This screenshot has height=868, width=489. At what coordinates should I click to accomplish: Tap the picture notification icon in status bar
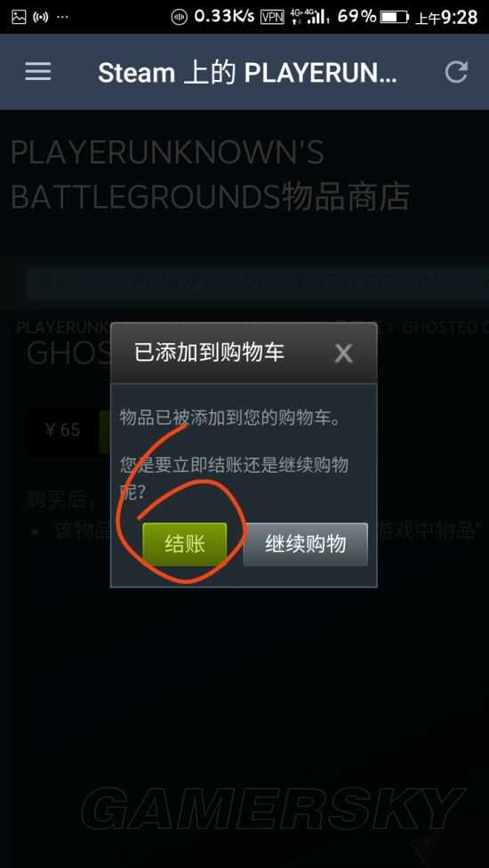[19, 17]
